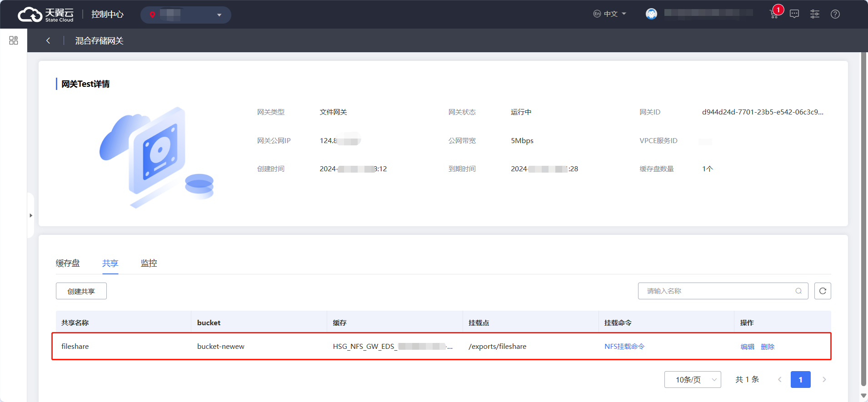Open the messages icon in header
868x402 pixels.
pyautogui.click(x=794, y=14)
